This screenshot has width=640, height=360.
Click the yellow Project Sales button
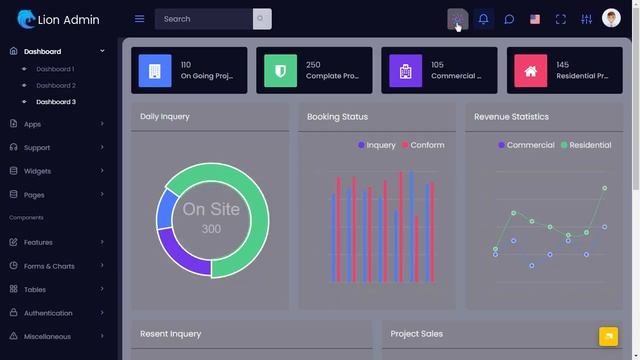(x=609, y=336)
